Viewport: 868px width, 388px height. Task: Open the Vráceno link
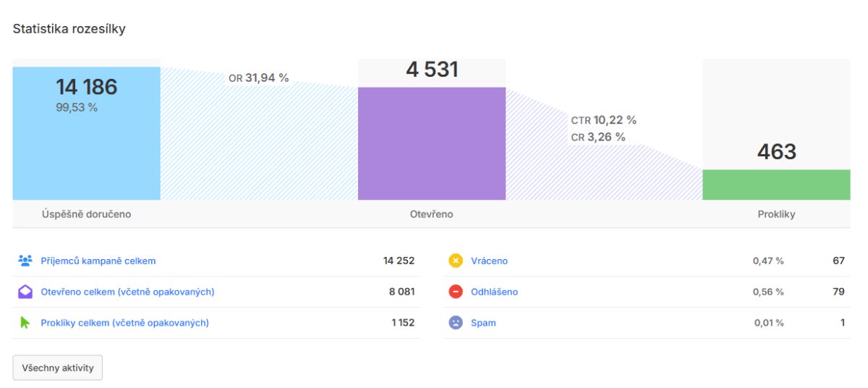490,261
